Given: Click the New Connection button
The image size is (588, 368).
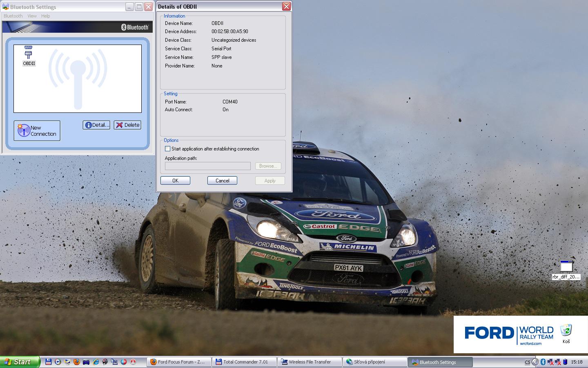Looking at the screenshot, I should [x=37, y=131].
